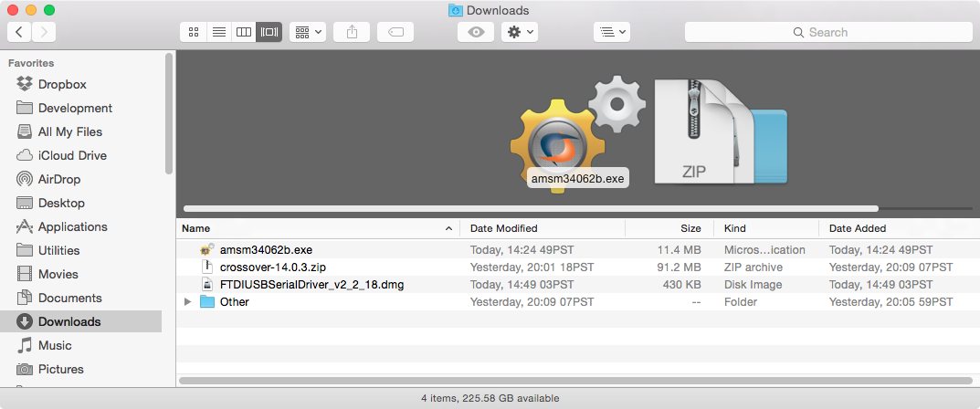Click the sidebar vertical scrollbar
Screen dimensions: 980x409
click(169, 113)
